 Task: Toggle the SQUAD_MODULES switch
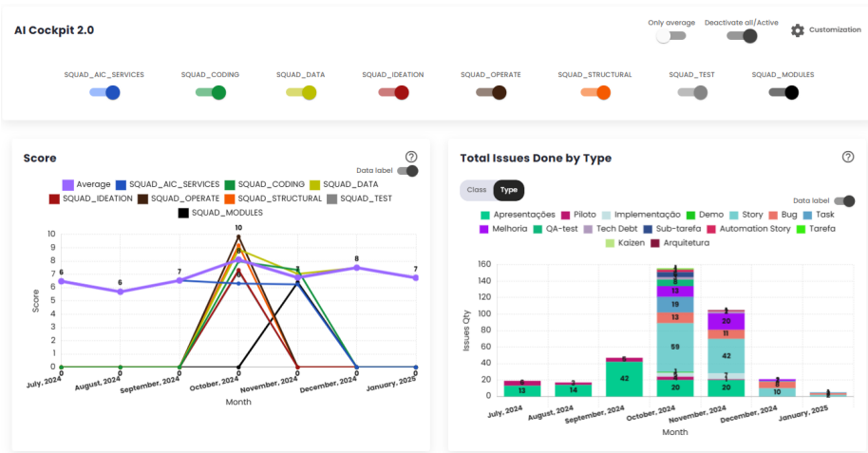click(x=783, y=92)
